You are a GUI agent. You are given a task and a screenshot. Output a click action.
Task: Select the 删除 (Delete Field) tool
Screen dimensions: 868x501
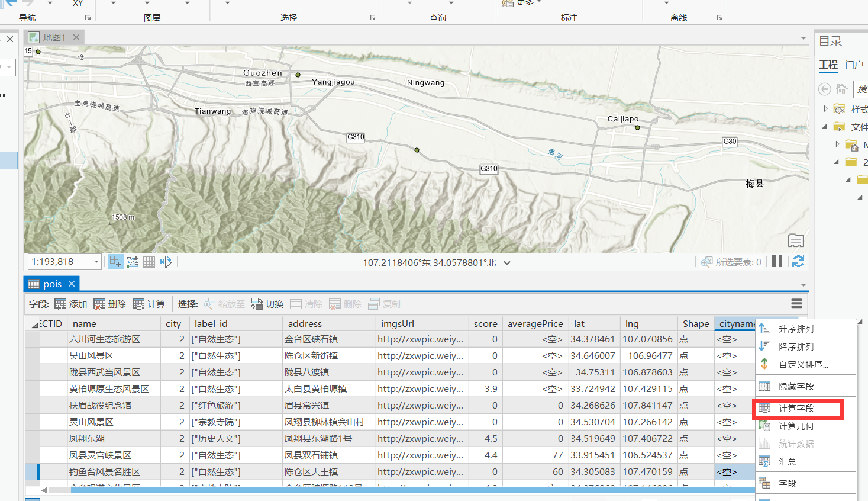(109, 303)
